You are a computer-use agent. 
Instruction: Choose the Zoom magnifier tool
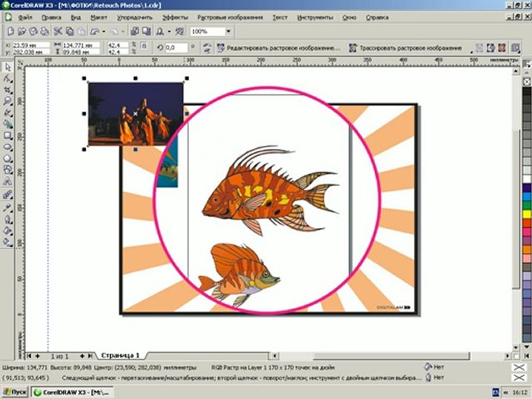(7, 101)
